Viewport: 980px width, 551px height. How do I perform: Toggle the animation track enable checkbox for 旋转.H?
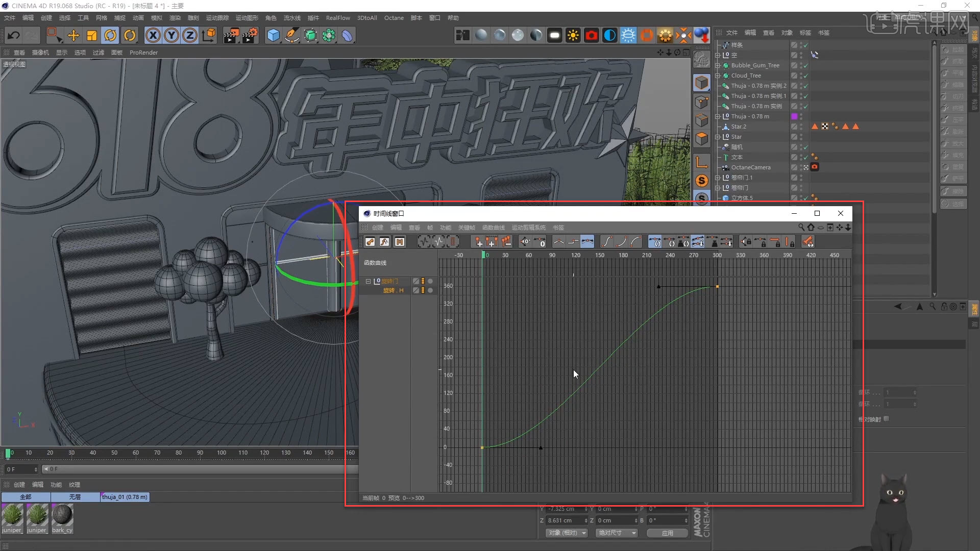pos(416,290)
